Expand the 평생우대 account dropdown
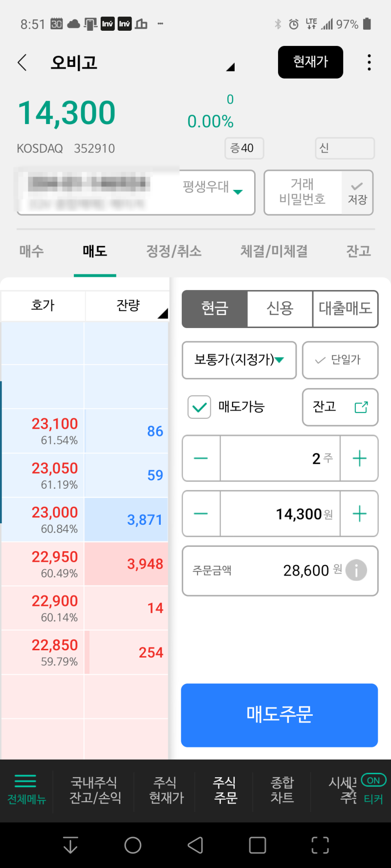The image size is (391, 868). click(x=238, y=192)
